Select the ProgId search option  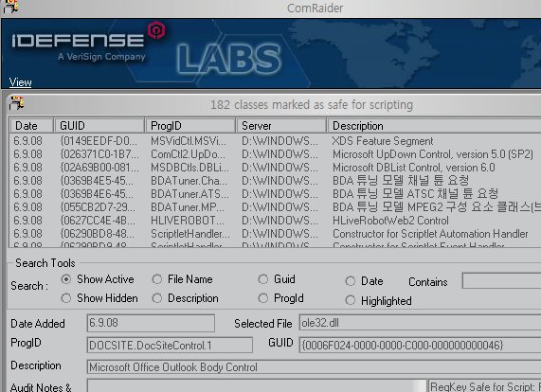pyautogui.click(x=262, y=298)
